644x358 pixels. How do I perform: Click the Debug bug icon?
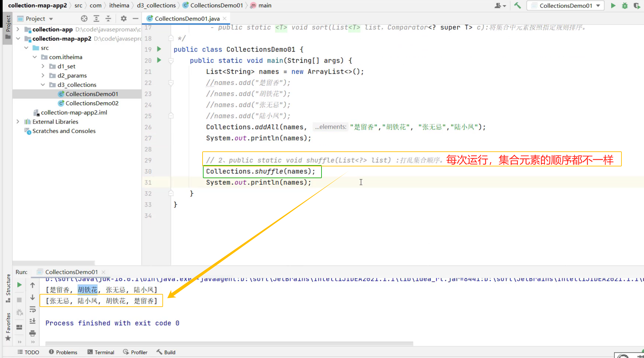(x=625, y=6)
